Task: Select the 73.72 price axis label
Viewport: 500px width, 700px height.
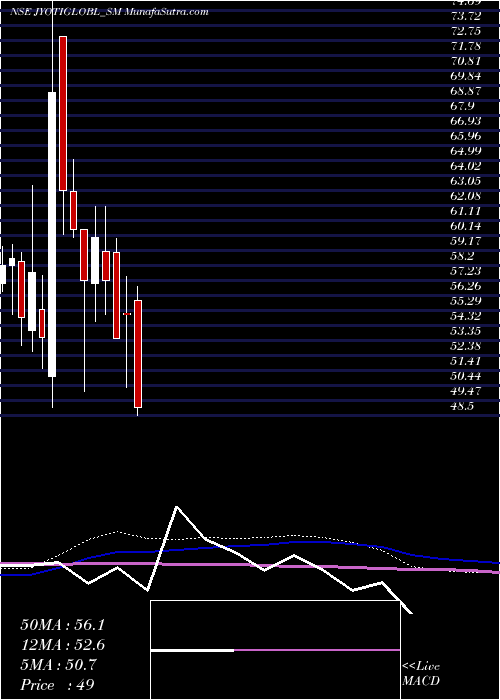Action: point(466,16)
